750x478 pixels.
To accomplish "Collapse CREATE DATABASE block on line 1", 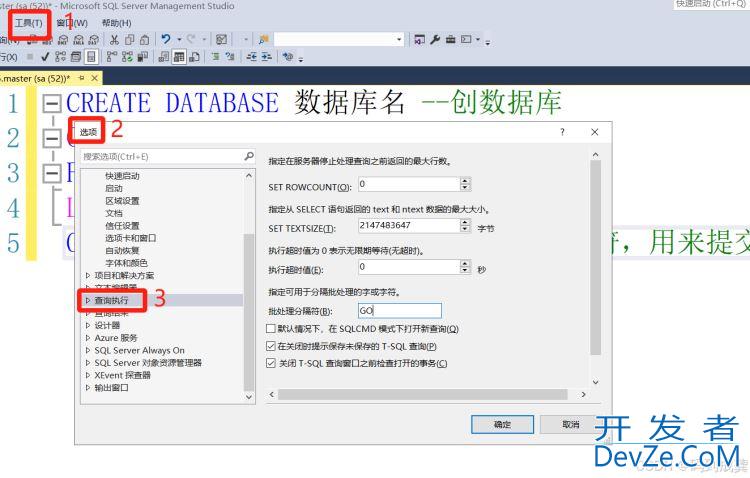I will click(x=52, y=103).
